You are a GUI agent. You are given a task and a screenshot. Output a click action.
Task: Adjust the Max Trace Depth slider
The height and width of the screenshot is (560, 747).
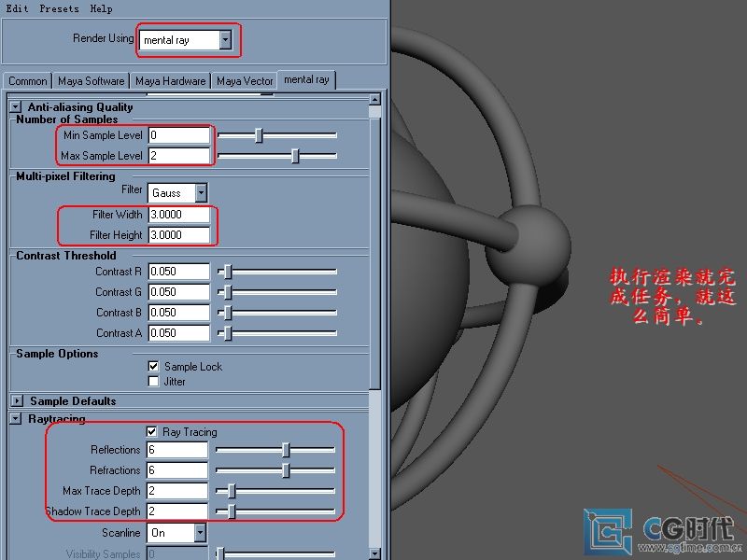232,491
